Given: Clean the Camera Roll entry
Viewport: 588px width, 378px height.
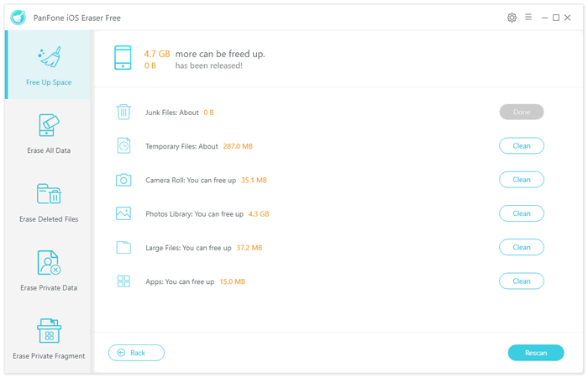Looking at the screenshot, I should click(522, 180).
